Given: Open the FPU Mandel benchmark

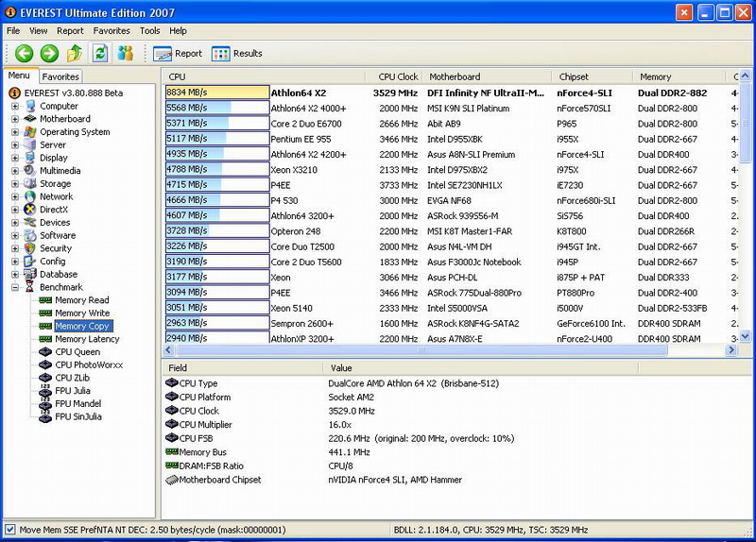Looking at the screenshot, I should point(78,404).
